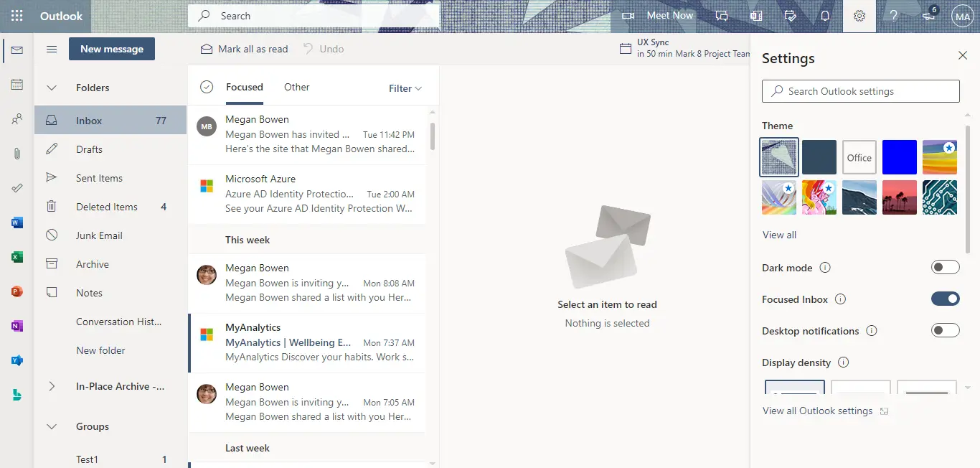Screen dimensions: 980x468
Task: Expand the In-Place Archive folder
Action: click(52, 386)
